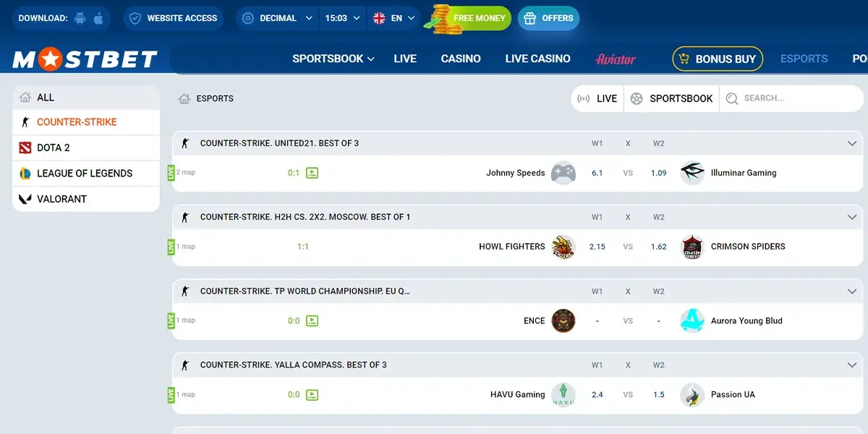The image size is (868, 434).
Task: Open live stream for HAVU Gaming match
Action: 312,395
